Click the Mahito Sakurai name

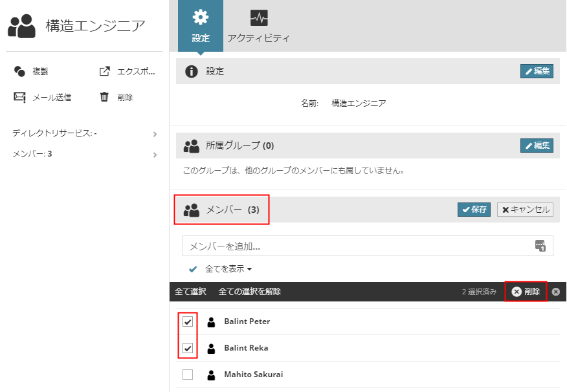(x=254, y=375)
